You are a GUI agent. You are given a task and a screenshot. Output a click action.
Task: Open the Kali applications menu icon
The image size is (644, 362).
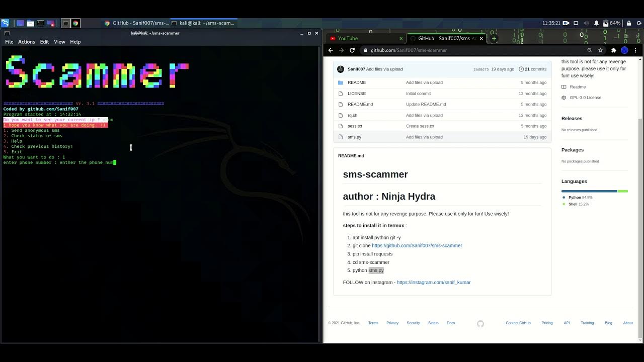5,23
